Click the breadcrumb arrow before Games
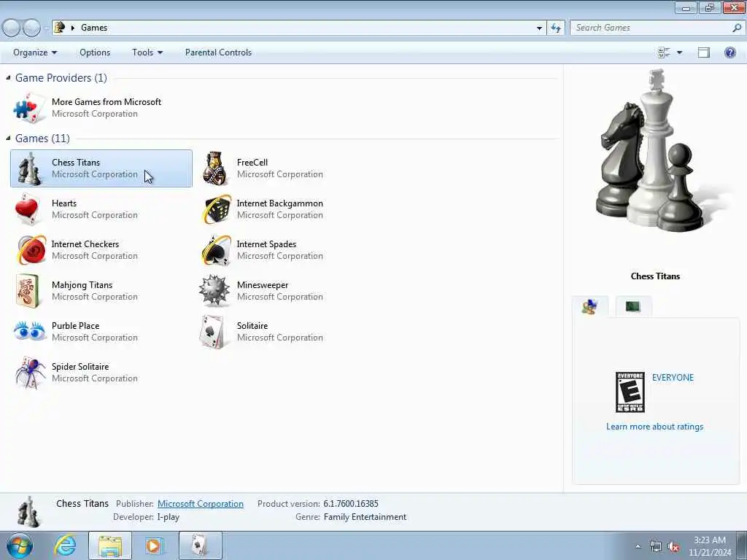The image size is (747, 560). (73, 28)
